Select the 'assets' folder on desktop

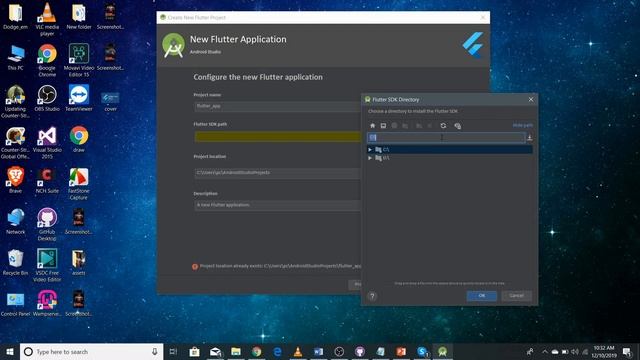tap(79, 262)
